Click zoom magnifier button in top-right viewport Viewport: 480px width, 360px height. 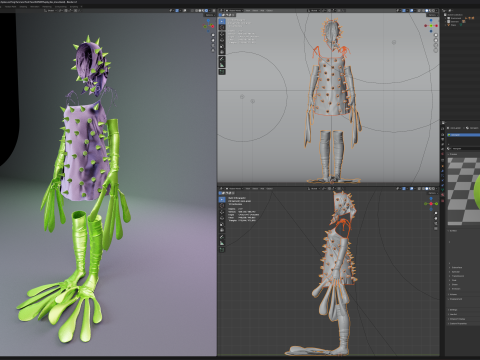[436, 35]
